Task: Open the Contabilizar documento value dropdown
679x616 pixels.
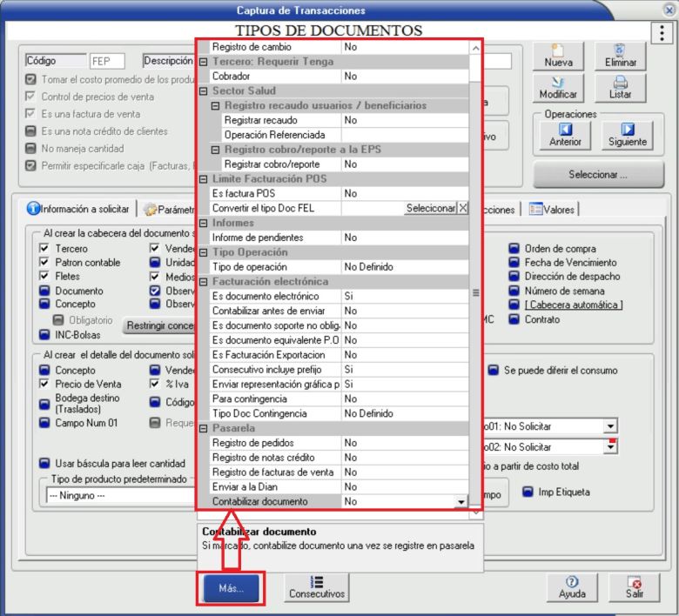Action: click(461, 502)
